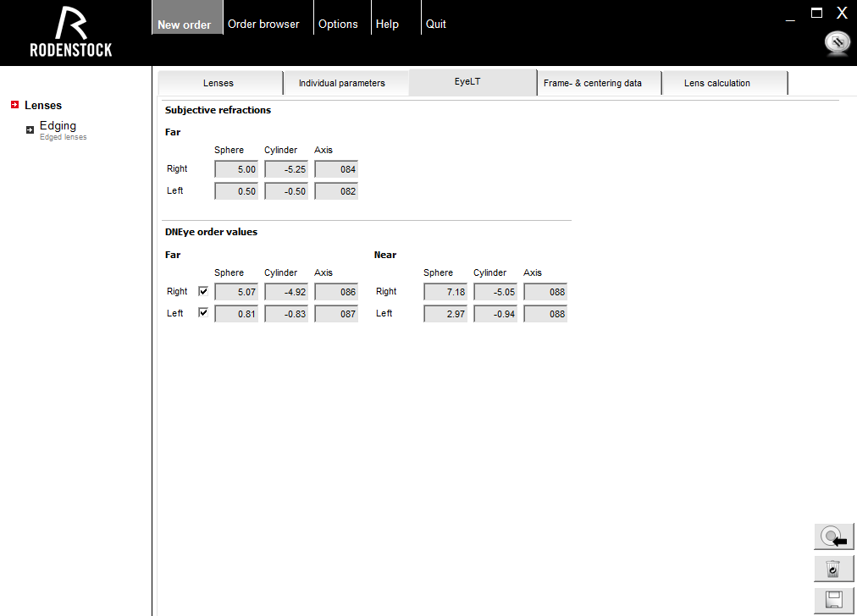Viewport: 857px width, 616px height.
Task: Open the Individual parameters tab
Action: pyautogui.click(x=341, y=83)
